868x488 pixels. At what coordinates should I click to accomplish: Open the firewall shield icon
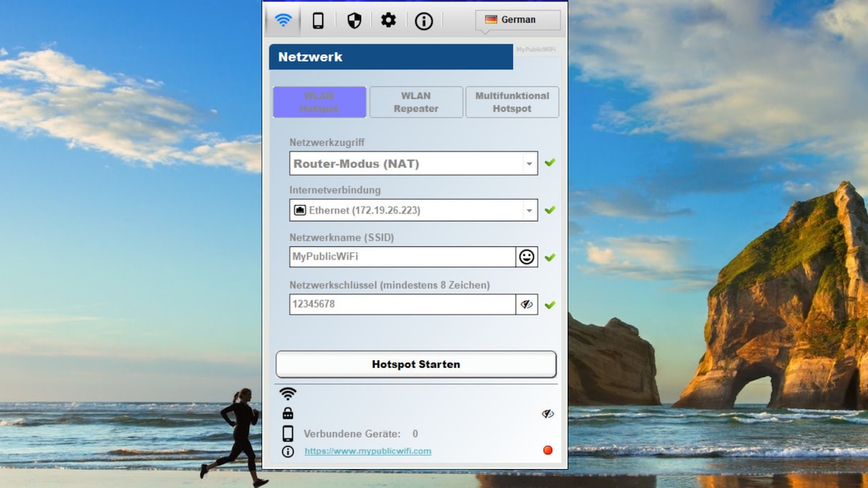353,20
